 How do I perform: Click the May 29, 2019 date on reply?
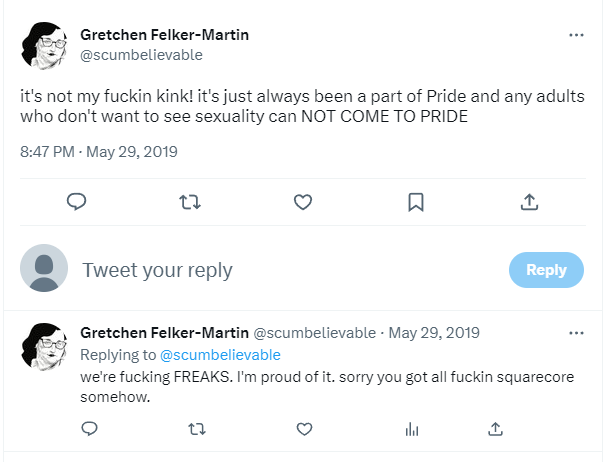pyautogui.click(x=434, y=333)
